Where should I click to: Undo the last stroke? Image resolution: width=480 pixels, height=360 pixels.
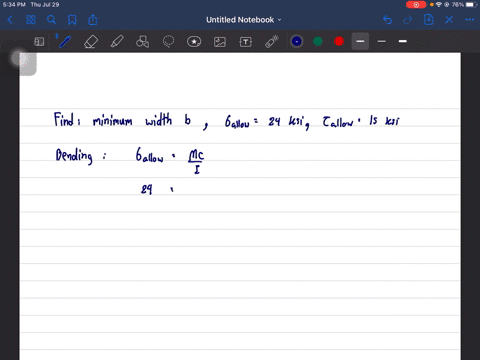pos(387,20)
